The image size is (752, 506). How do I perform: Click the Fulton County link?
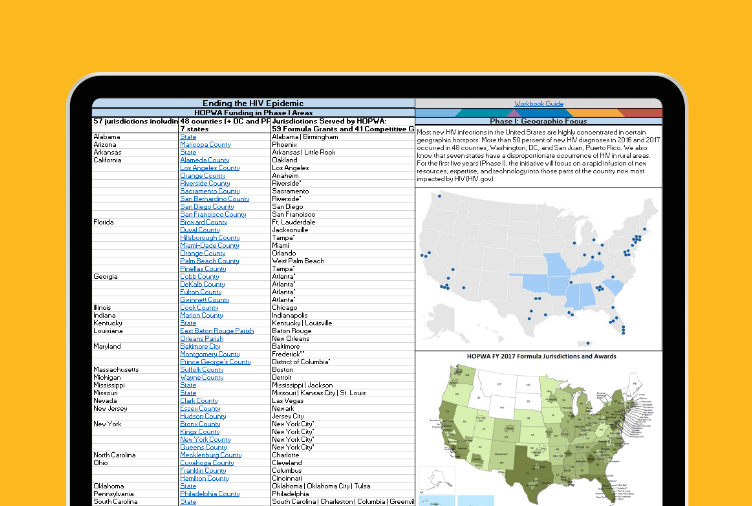201,292
